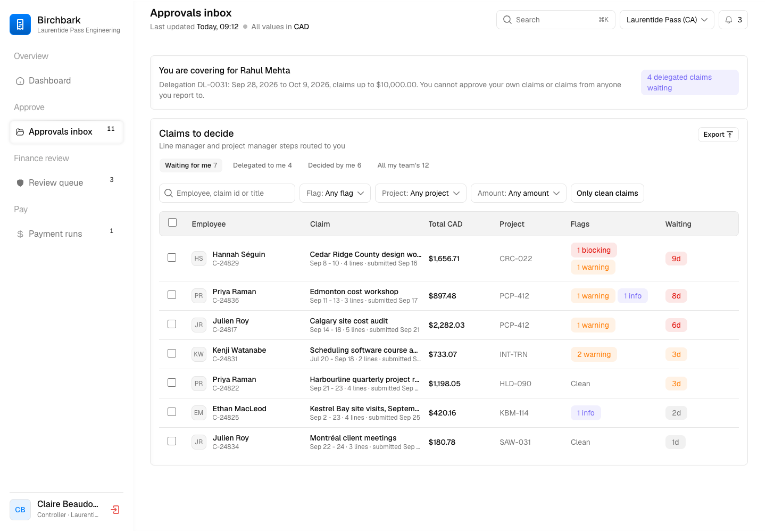Click the Employee, claim id or title field
This screenshot has width=766, height=532.
coord(227,193)
